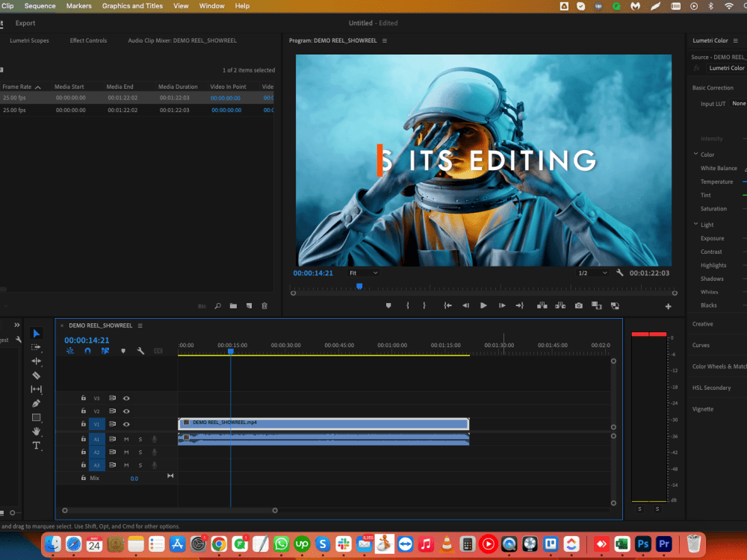
Task: Open Lumetri Color panel menu
Action: (736, 40)
